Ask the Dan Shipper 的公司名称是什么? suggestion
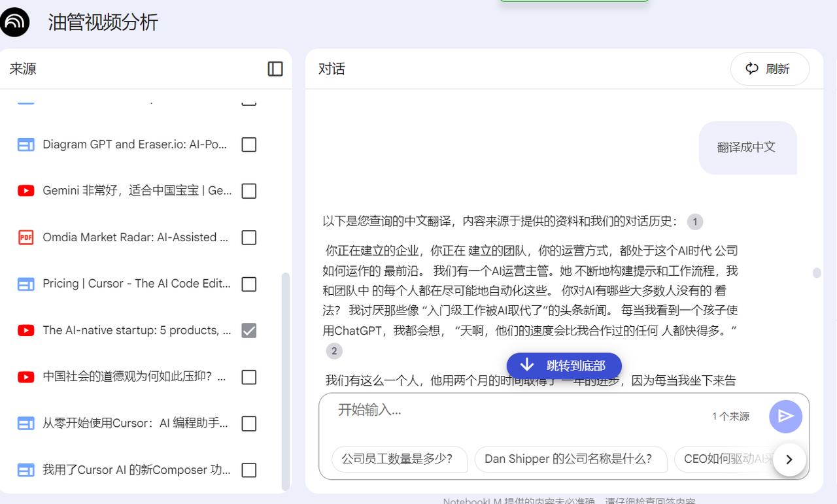Image resolution: width=837 pixels, height=504 pixels. click(571, 459)
